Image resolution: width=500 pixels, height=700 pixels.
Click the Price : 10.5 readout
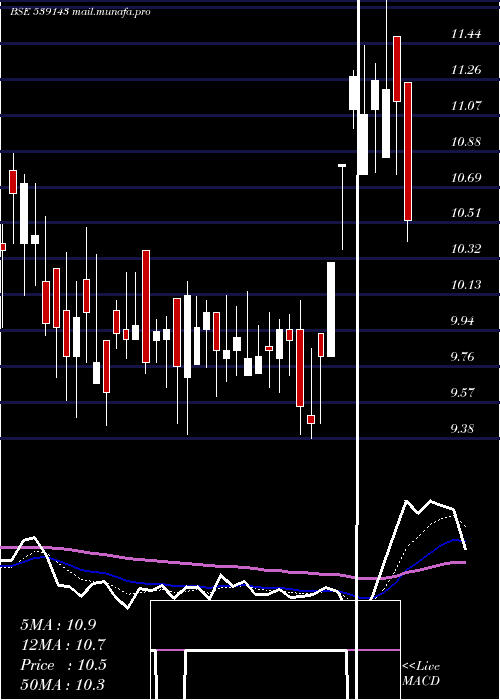tap(63, 665)
